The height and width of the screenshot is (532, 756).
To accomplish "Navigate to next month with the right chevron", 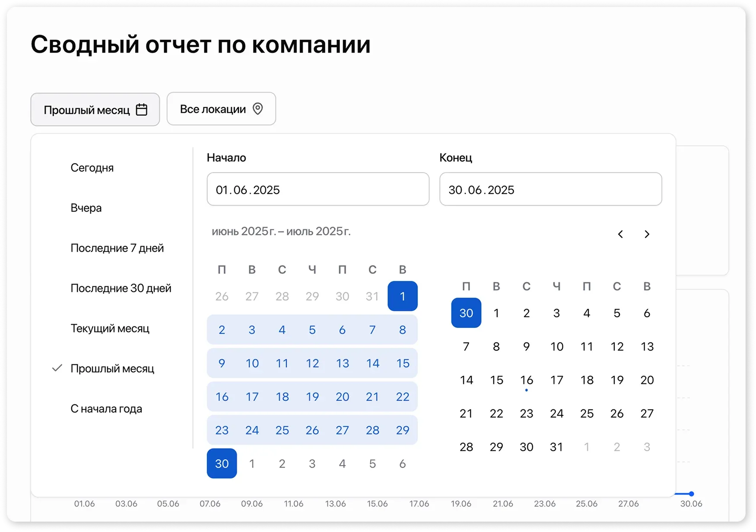I will point(647,234).
